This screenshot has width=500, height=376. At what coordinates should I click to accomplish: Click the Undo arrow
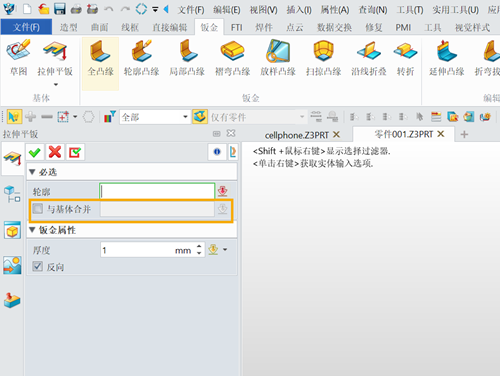pos(109,9)
